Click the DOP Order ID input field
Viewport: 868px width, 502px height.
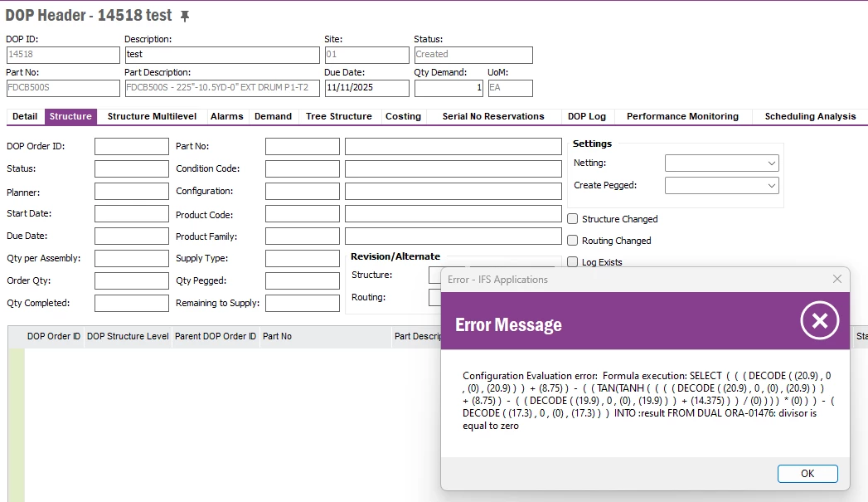point(132,146)
